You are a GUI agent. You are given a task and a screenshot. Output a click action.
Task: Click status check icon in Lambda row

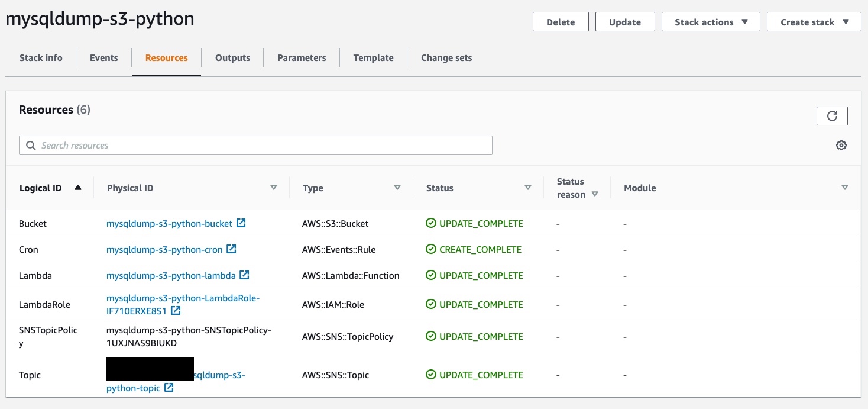point(431,275)
